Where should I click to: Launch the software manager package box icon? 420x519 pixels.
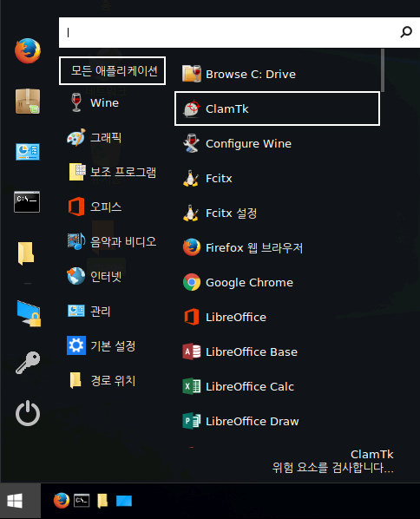tap(28, 101)
